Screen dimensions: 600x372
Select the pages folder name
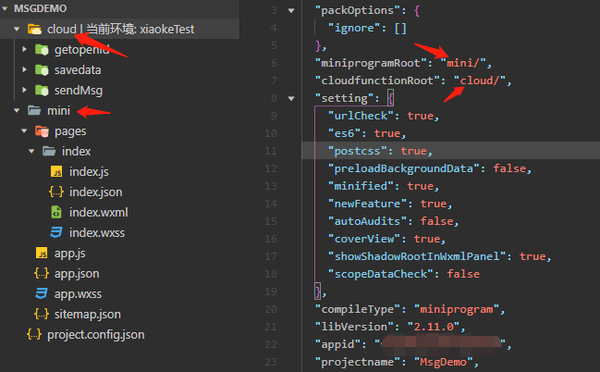tap(70, 132)
